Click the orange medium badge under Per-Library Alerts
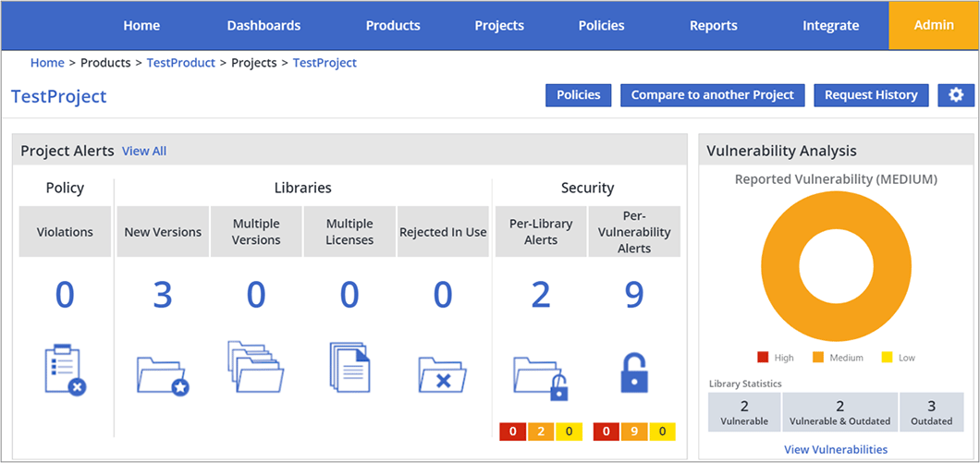 coord(541,432)
